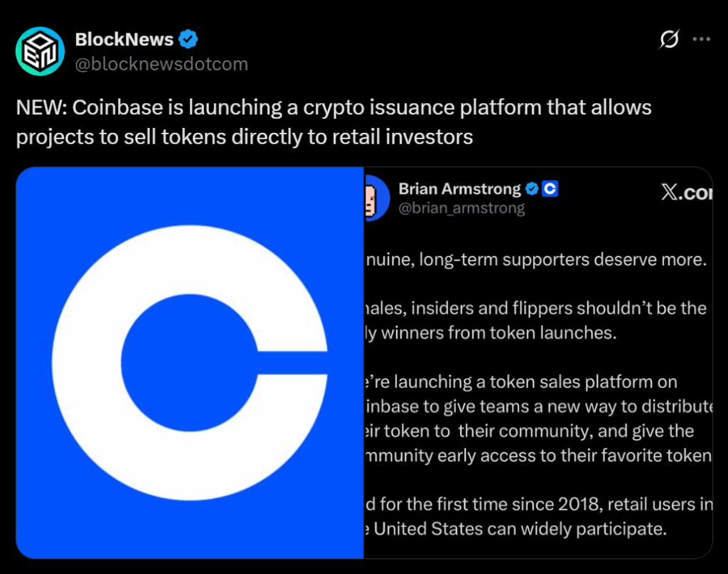Open the BlockNews display name link
The width and height of the screenshot is (728, 574).
(x=125, y=40)
